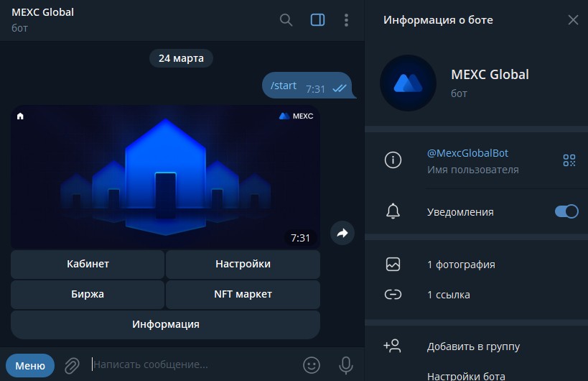Viewport: 588px width, 381px height.
Task: Click the Кабинет bot button
Action: click(88, 265)
